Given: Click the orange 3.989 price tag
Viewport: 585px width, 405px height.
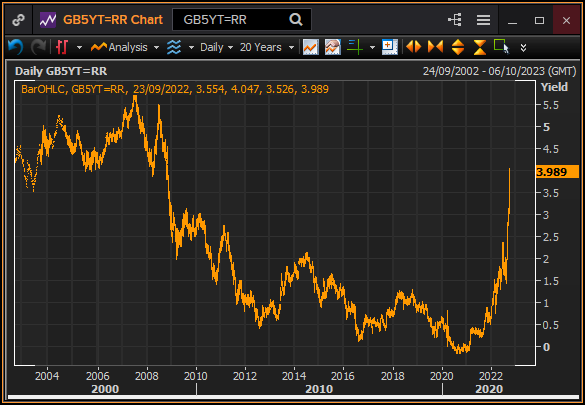Looking at the screenshot, I should point(557,172).
